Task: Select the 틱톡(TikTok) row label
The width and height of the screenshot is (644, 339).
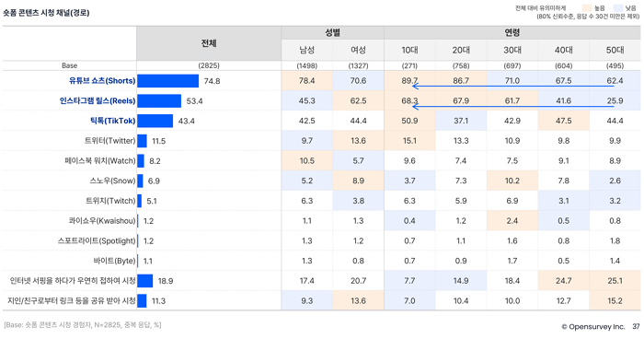Action: click(112, 121)
